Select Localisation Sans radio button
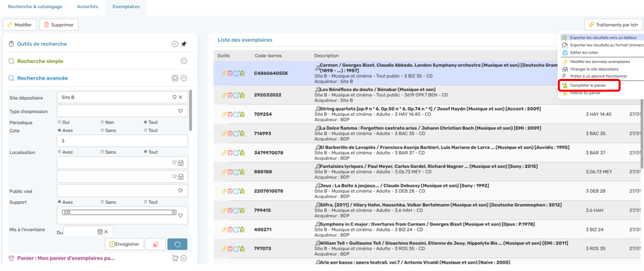 click(102, 152)
